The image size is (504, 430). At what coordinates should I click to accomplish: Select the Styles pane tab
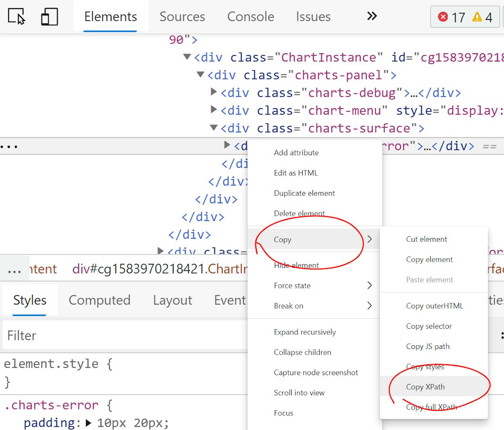pyautogui.click(x=30, y=300)
